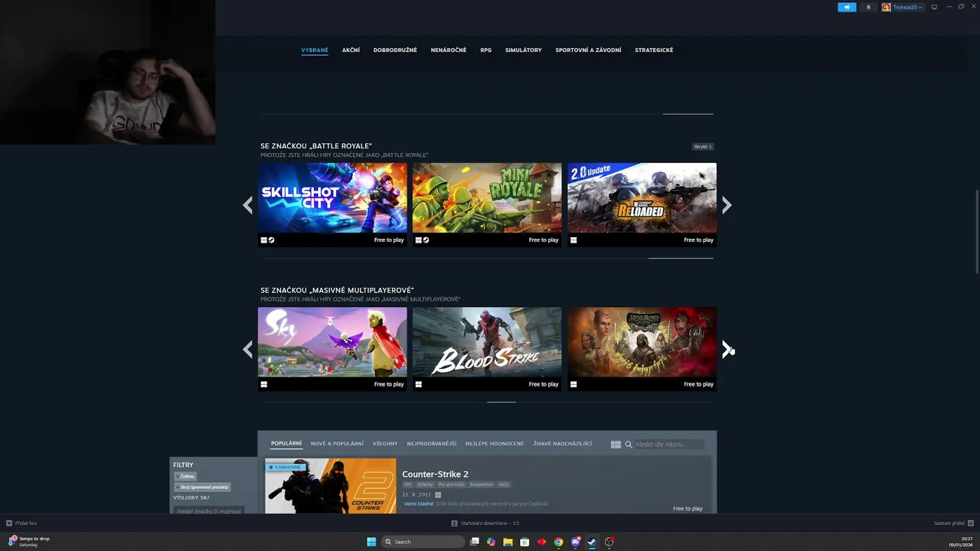
Task: Show next Masivně multiplayerové games
Action: pyautogui.click(x=727, y=350)
